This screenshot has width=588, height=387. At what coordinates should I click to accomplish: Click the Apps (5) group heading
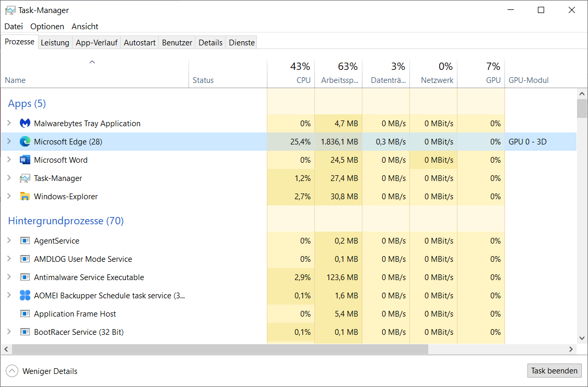coord(27,103)
